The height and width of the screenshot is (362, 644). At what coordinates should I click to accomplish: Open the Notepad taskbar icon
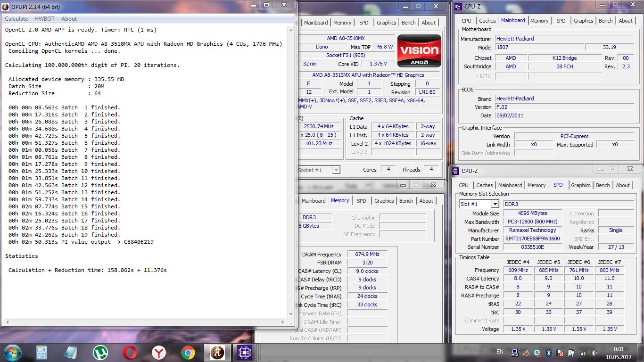pyautogui.click(x=71, y=352)
